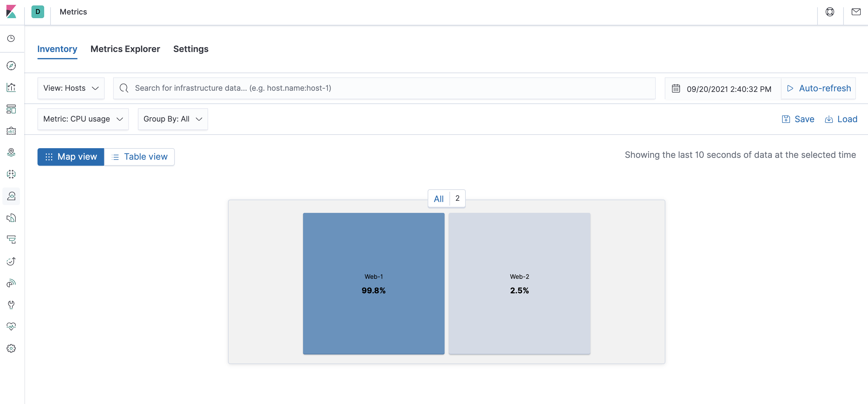Viewport: 868px width, 404px height.
Task: Open Visualize chart icon in sidebar
Action: click(x=11, y=87)
